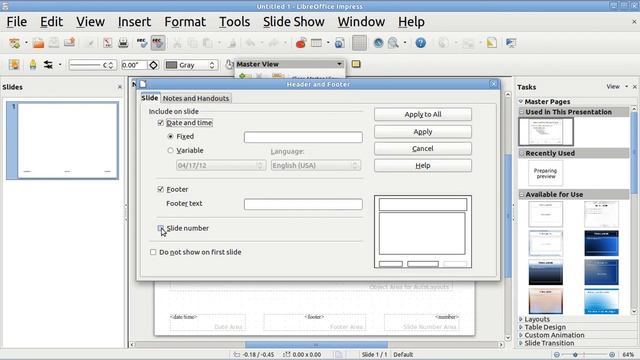Click the horizontal scrollbar below the slide
The height and width of the screenshot is (360, 640).
tap(316, 345)
